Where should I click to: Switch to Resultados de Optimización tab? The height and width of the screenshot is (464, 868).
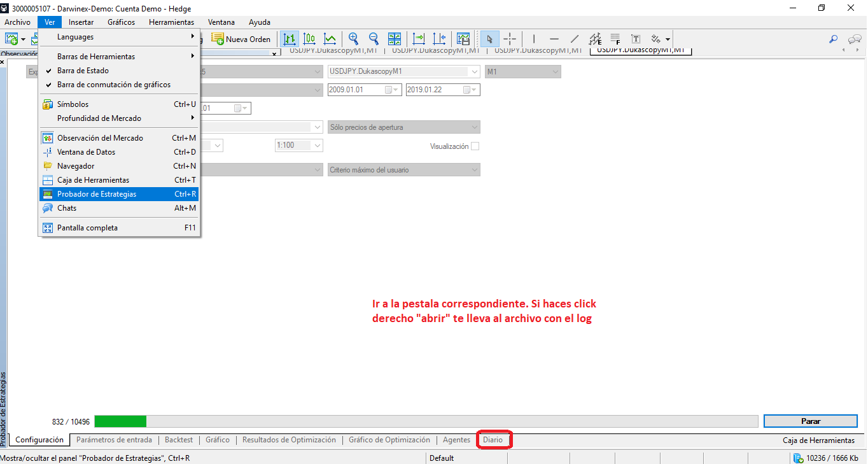[x=289, y=440]
